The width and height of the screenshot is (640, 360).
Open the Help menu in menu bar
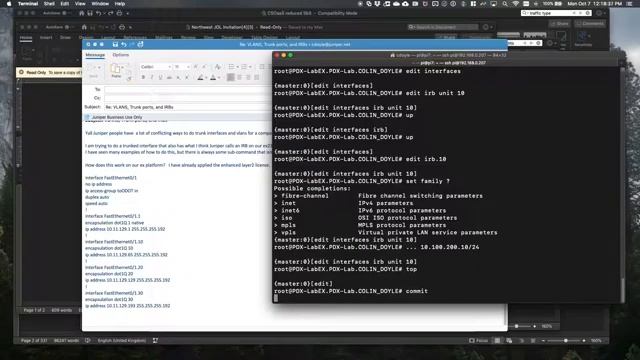pos(120,4)
